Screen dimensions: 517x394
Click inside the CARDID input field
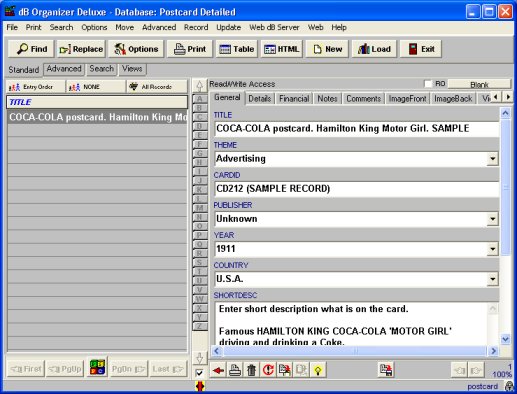(x=357, y=189)
